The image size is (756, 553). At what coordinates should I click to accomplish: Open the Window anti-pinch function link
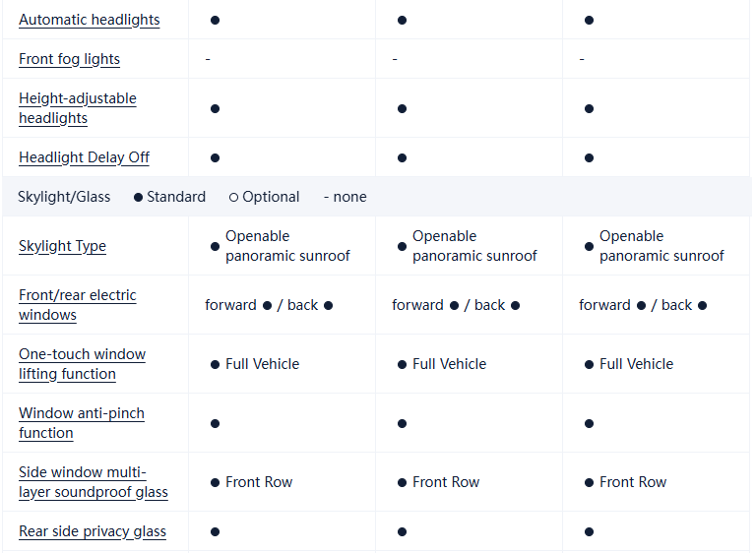(x=81, y=423)
